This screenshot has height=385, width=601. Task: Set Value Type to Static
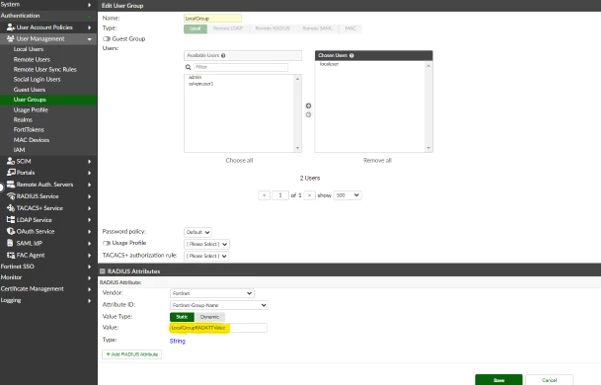(182, 317)
